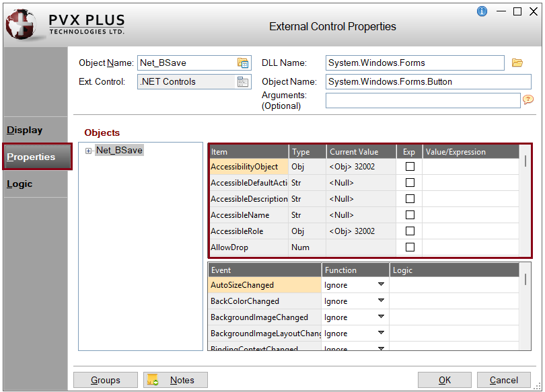545x392 pixels.
Task: Click the Object Name lookup icon
Action: pyautogui.click(x=243, y=63)
